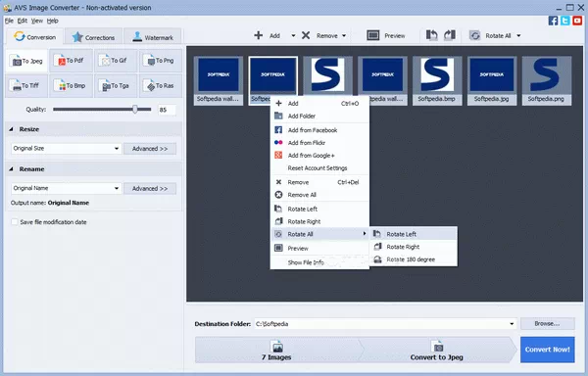
Task: Click the 7 Images step
Action: [276, 350]
